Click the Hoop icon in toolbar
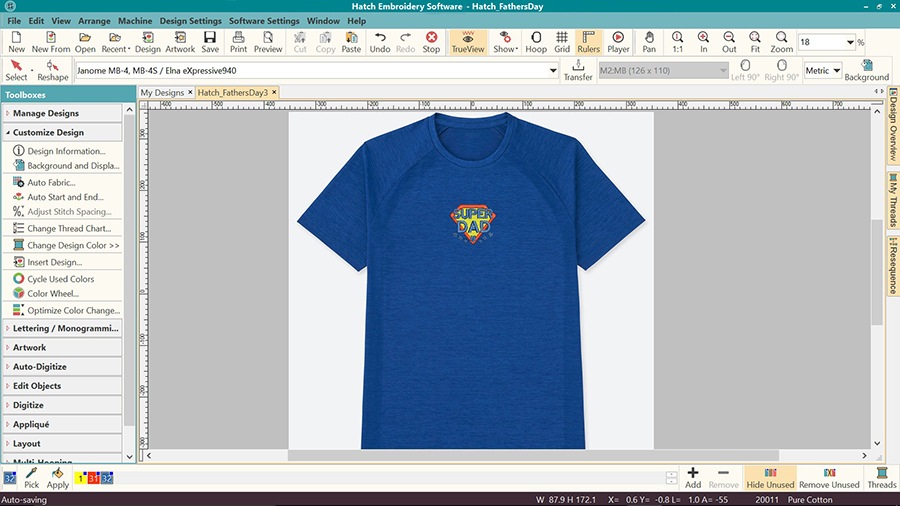The height and width of the screenshot is (506, 900). pos(536,42)
